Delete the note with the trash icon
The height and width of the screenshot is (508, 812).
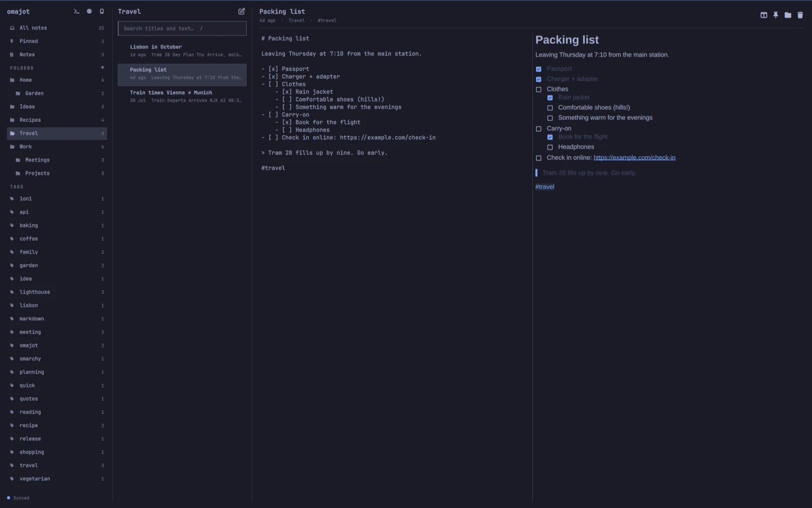(x=800, y=15)
